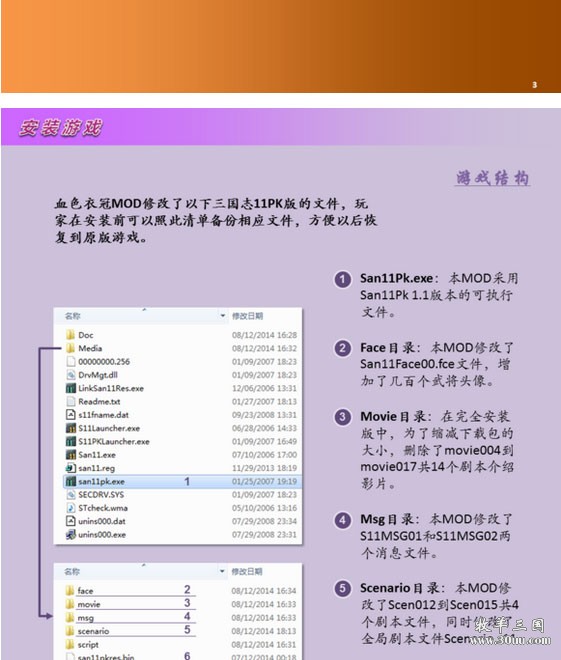Click the date 01/25/2007 19:19 of san11pk.exe
The width and height of the screenshot is (561, 660).
tap(264, 481)
